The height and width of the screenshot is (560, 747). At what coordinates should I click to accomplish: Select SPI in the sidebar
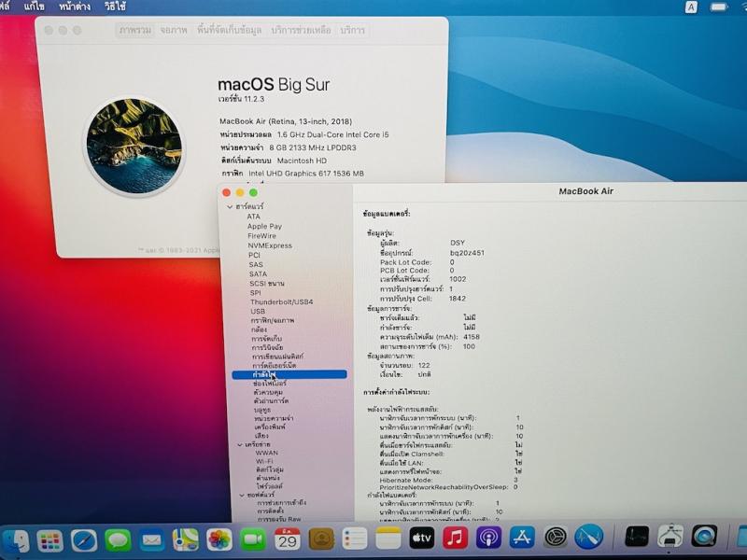[x=255, y=292]
